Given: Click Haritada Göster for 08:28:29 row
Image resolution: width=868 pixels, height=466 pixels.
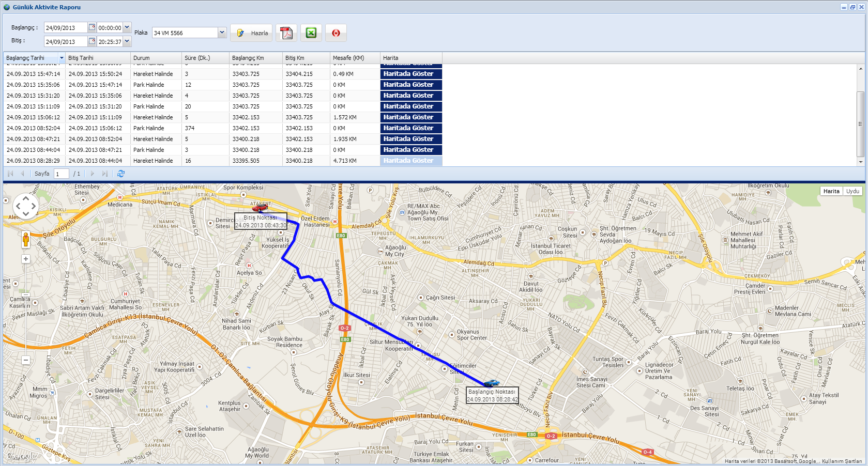Looking at the screenshot, I should [x=411, y=161].
